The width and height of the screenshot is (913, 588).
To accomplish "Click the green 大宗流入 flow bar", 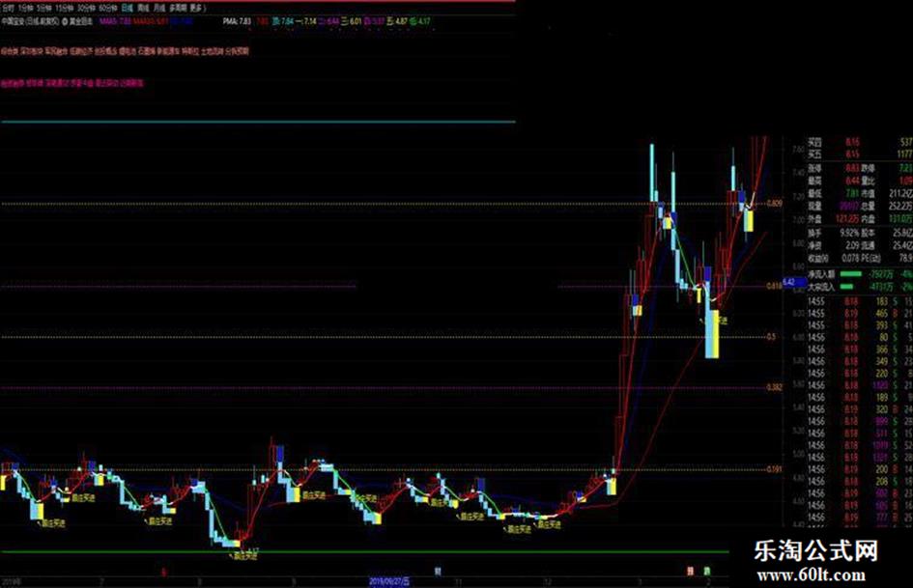I will click(x=847, y=287).
